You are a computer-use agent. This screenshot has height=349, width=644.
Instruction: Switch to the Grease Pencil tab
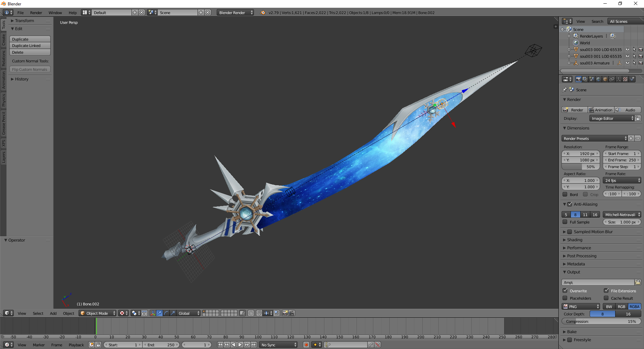(x=4, y=123)
